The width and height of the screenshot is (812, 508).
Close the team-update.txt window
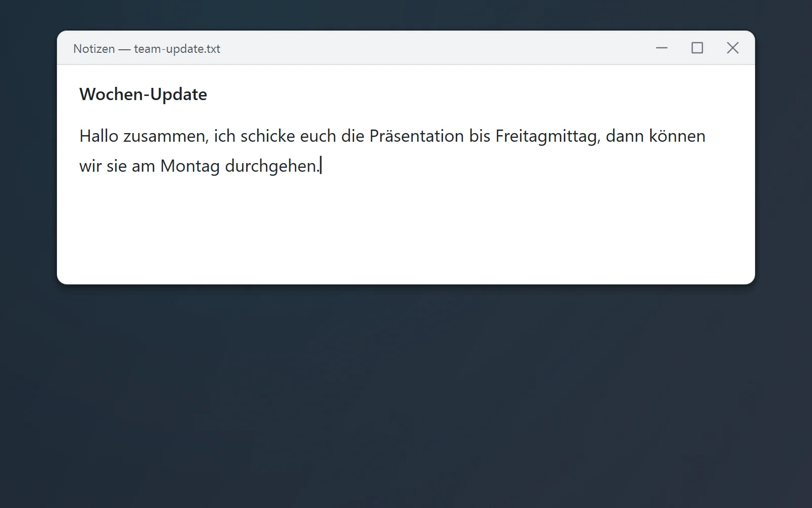click(x=733, y=48)
